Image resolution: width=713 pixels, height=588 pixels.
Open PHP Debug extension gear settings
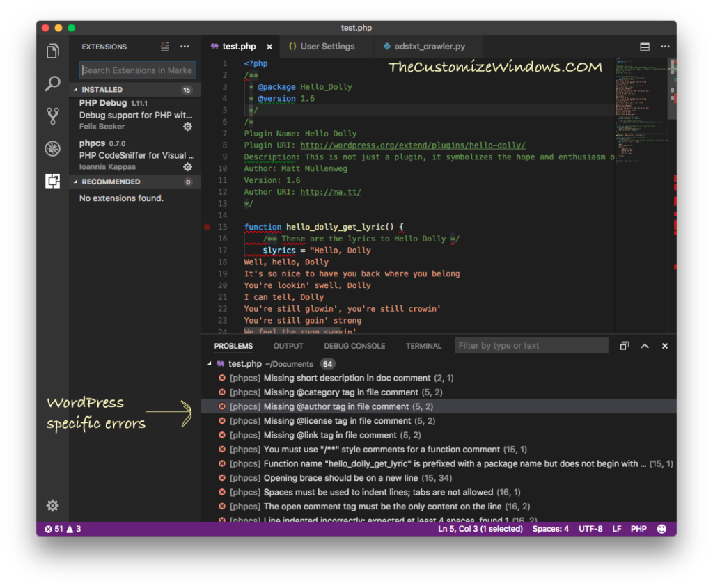(x=187, y=127)
